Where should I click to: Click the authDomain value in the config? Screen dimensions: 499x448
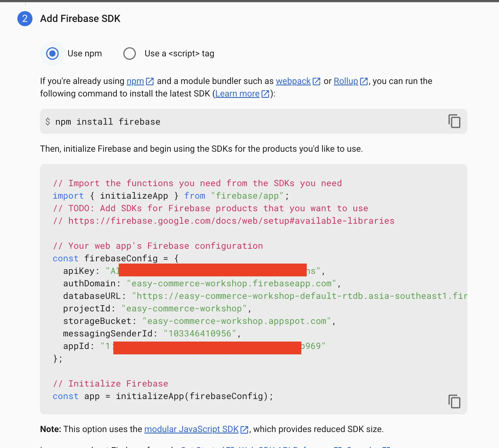[231, 283]
